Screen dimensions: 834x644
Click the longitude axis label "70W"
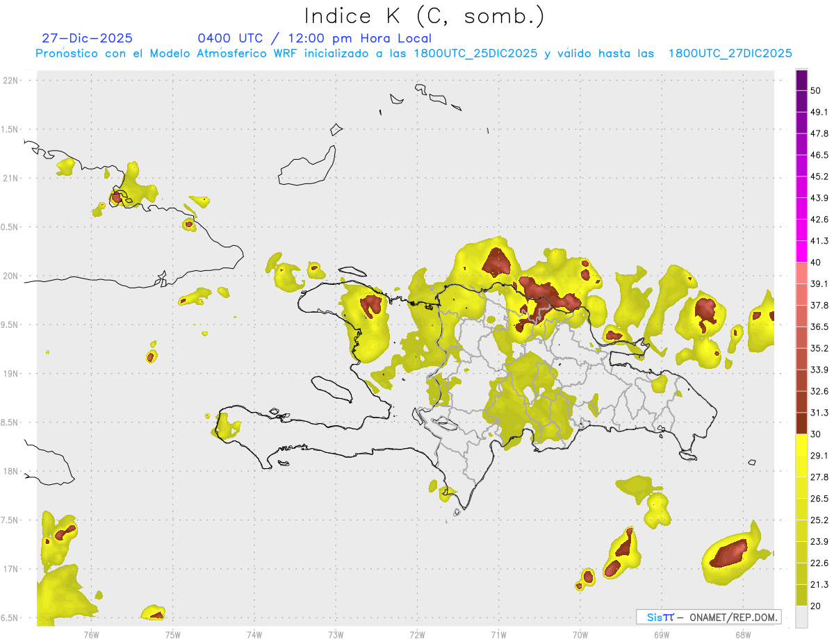580,634
